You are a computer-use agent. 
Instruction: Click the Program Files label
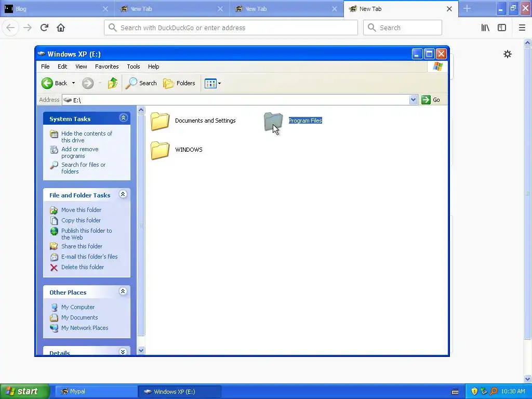click(x=305, y=121)
